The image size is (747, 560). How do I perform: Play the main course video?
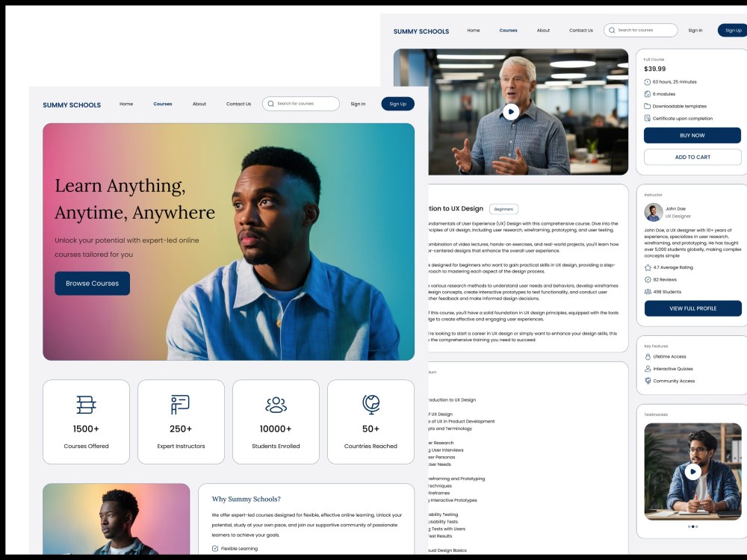point(511,112)
